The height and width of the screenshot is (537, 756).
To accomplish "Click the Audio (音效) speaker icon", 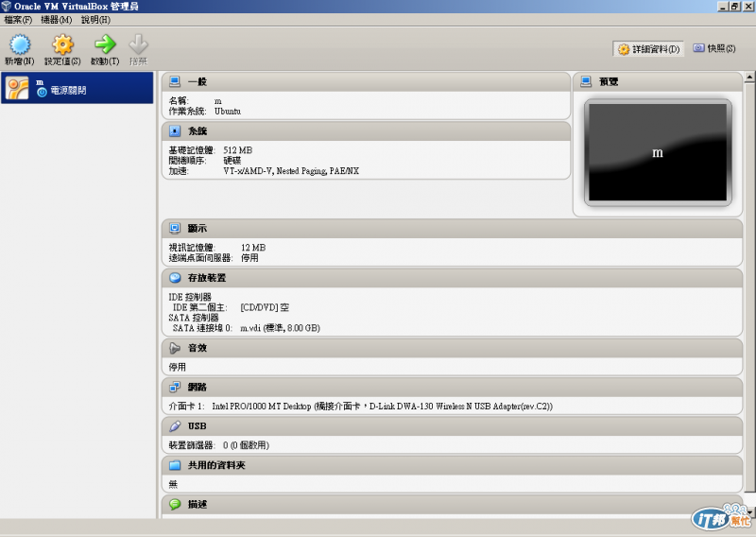I will [x=175, y=347].
